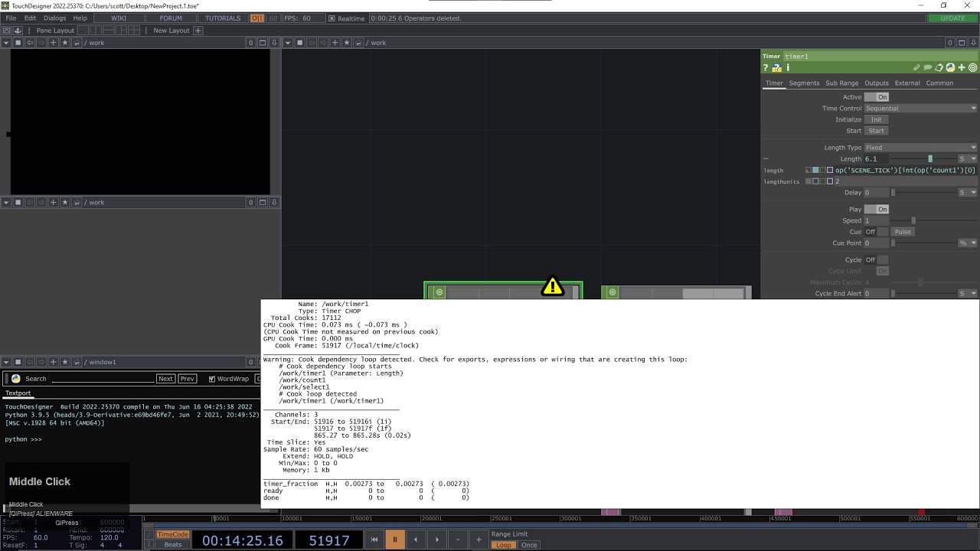
Task: Click the Init button
Action: click(876, 119)
